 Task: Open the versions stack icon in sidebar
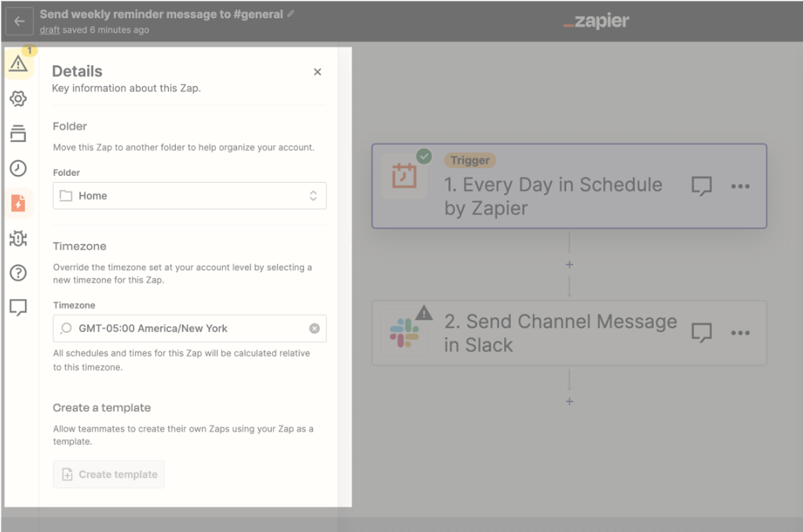(18, 133)
